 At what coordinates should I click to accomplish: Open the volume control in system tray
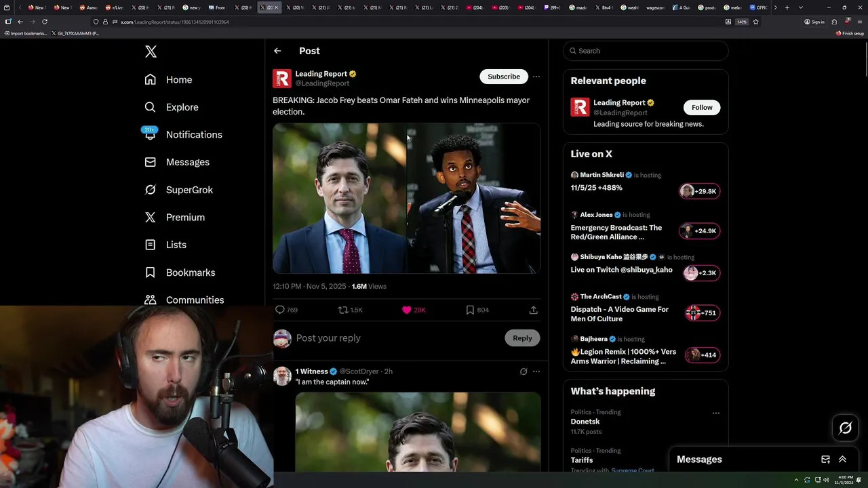826,480
